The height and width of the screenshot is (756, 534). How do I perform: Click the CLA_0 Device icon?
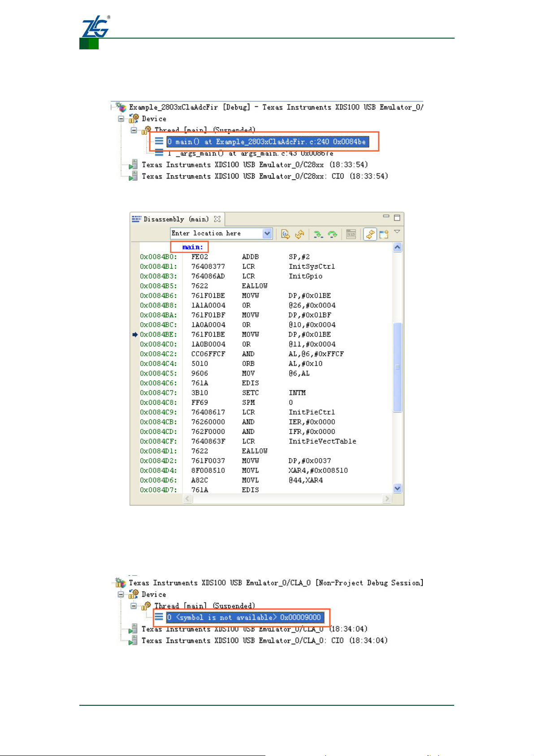click(134, 594)
